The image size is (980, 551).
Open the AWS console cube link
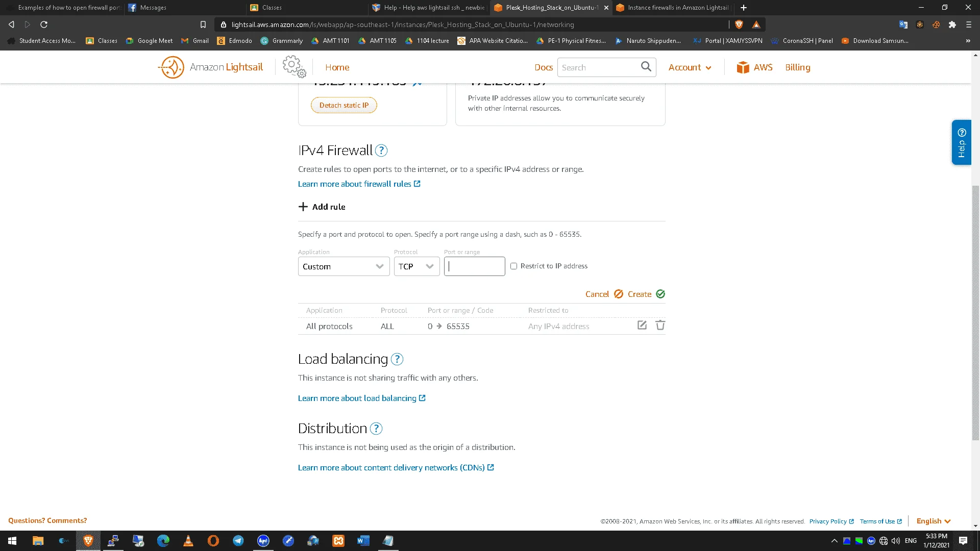click(x=754, y=67)
